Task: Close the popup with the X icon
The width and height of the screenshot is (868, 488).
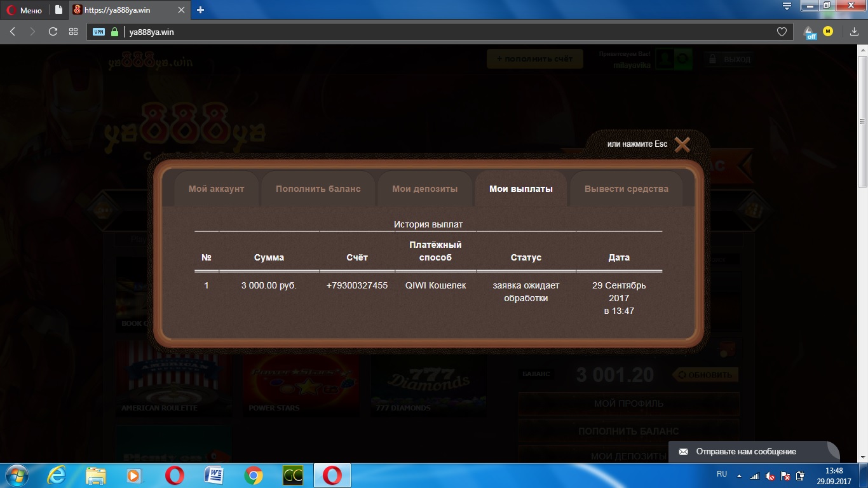Action: pyautogui.click(x=682, y=145)
